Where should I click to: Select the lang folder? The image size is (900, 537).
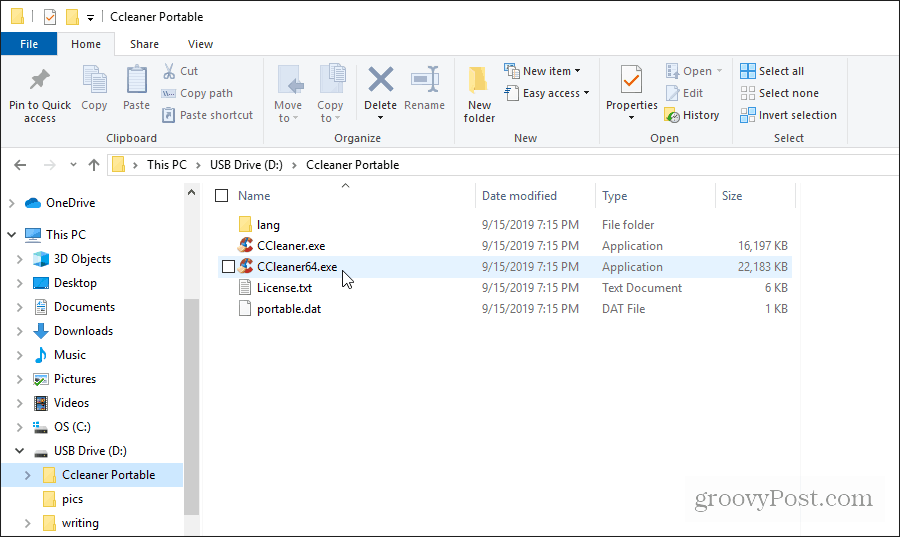pyautogui.click(x=268, y=225)
